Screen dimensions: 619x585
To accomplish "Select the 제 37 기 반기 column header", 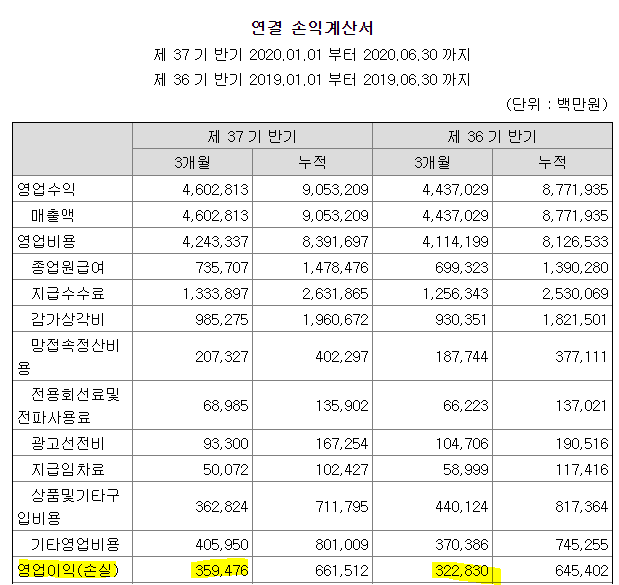I will pyautogui.click(x=252, y=137).
